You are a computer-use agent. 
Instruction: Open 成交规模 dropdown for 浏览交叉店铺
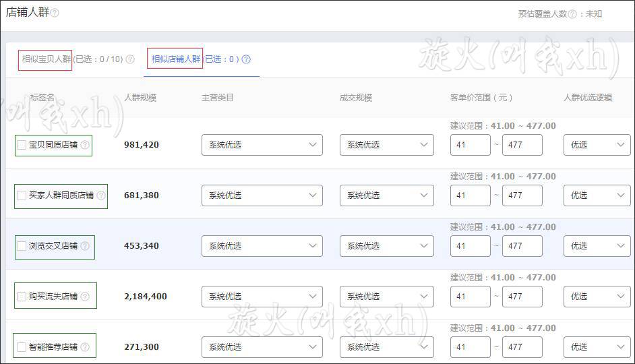pos(387,246)
